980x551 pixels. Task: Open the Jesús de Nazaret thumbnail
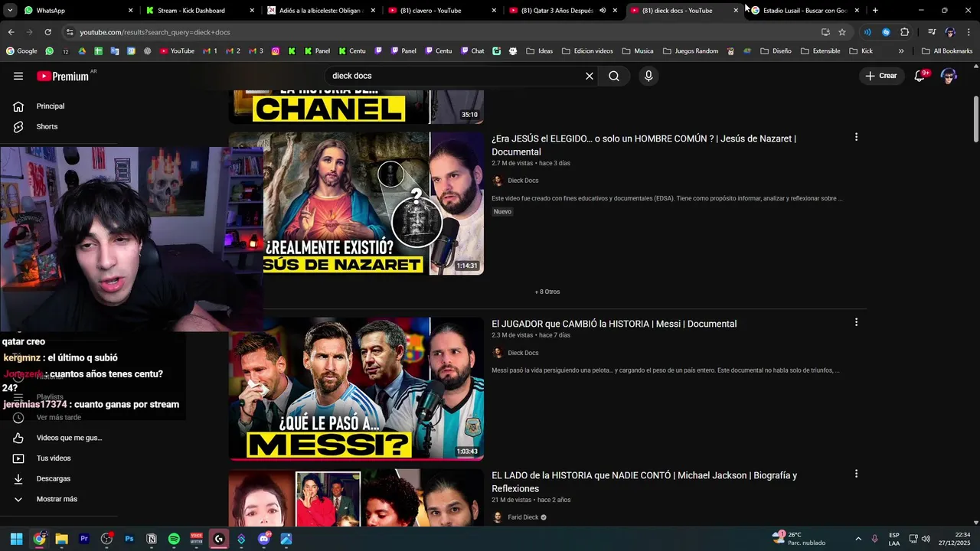click(x=374, y=204)
